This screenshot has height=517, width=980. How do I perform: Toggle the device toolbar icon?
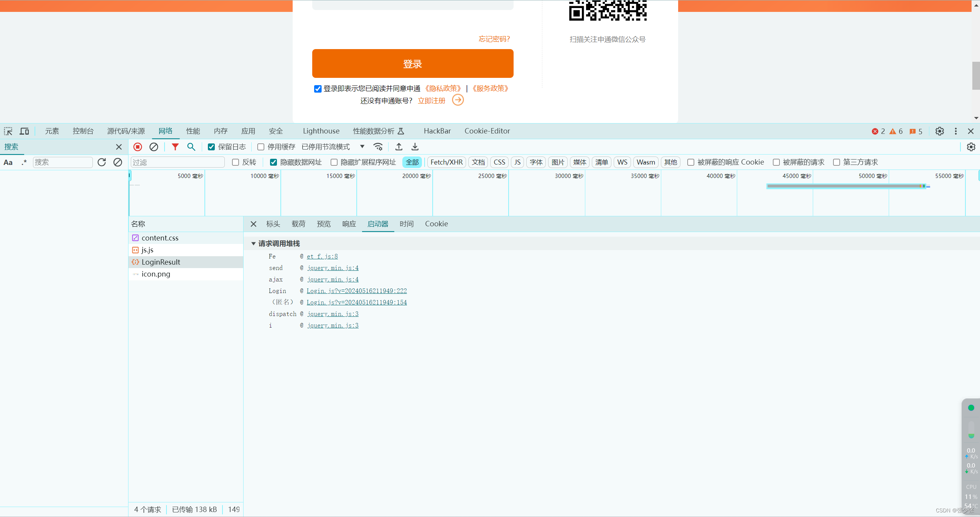[24, 131]
